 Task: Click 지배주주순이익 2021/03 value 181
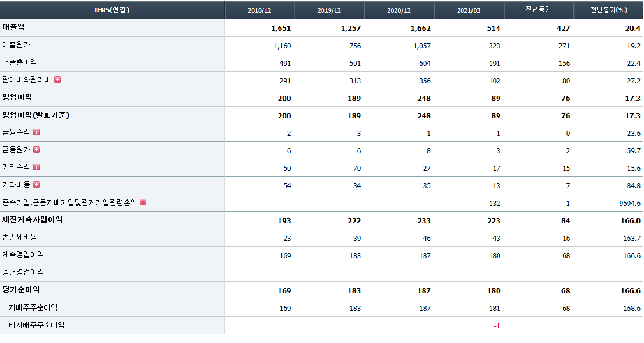coord(494,308)
